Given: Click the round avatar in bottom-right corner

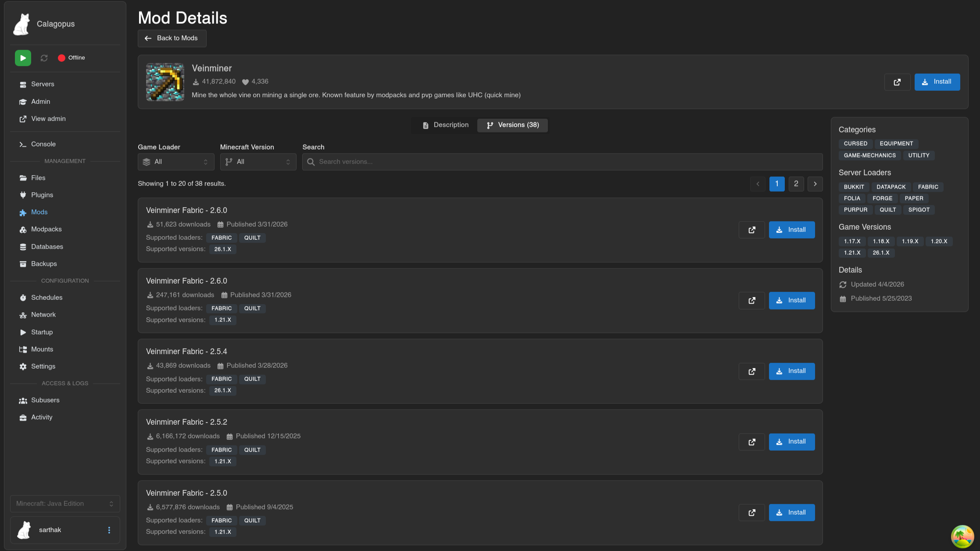Looking at the screenshot, I should (962, 536).
